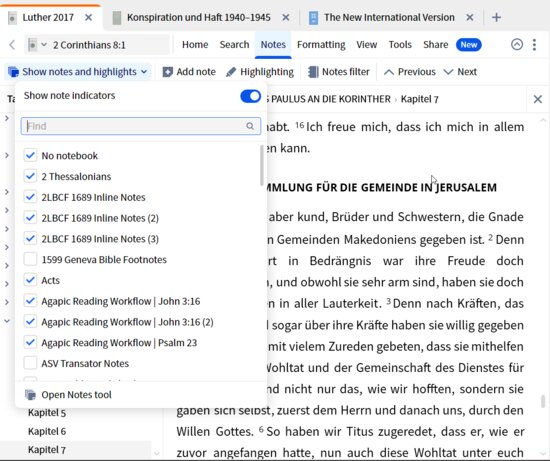Viewport: 550px width, 461px height.
Task: Close the Konspiration und Haft tab
Action: coord(286,17)
